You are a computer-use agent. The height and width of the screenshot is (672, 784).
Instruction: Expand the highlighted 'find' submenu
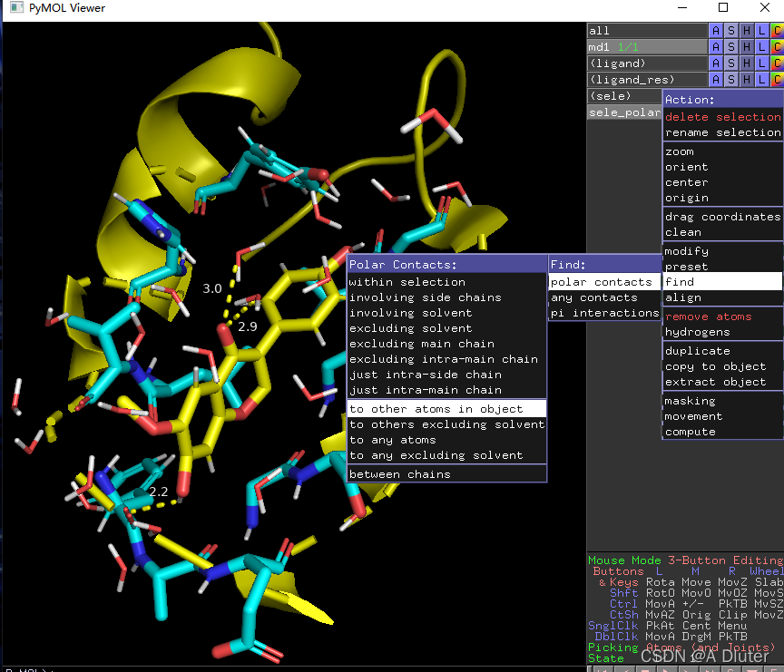tap(723, 282)
